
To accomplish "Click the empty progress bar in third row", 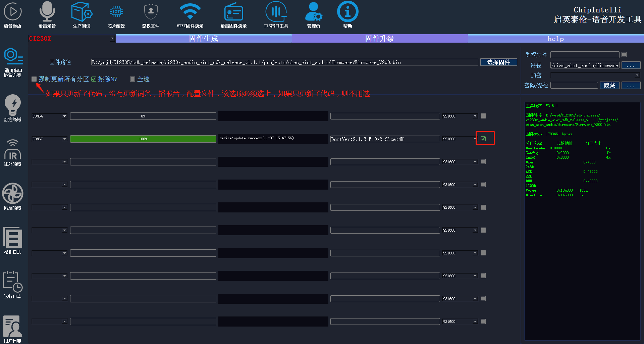I will (x=143, y=162).
